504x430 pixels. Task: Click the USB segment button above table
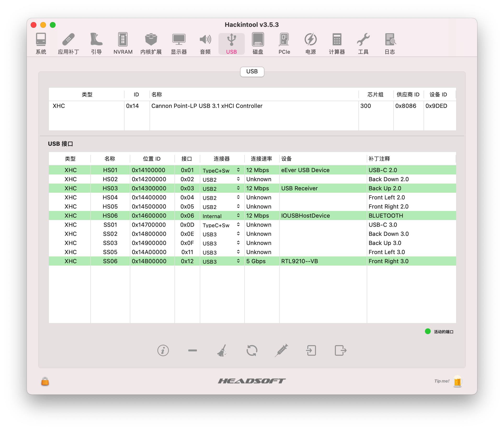click(x=252, y=71)
